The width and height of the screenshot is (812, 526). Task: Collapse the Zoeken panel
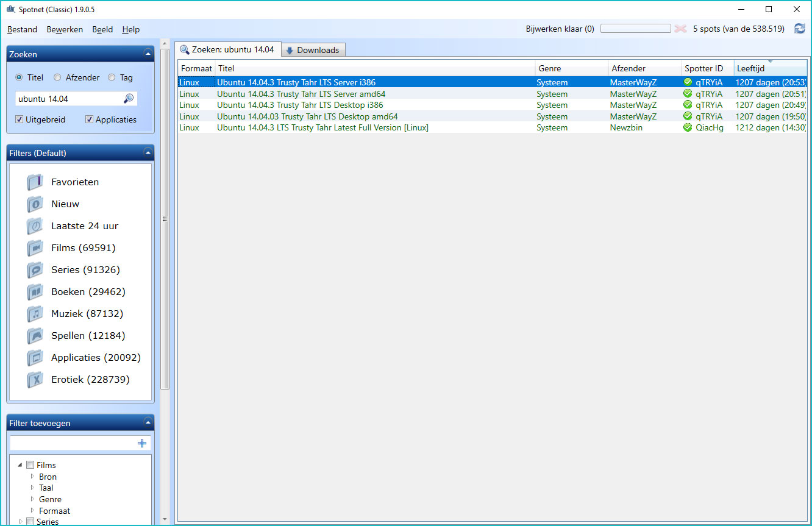148,54
